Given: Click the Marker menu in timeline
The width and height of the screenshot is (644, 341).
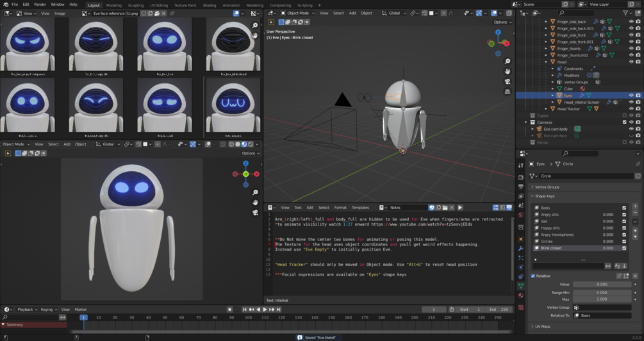Looking at the screenshot, I should pyautogui.click(x=81, y=310).
